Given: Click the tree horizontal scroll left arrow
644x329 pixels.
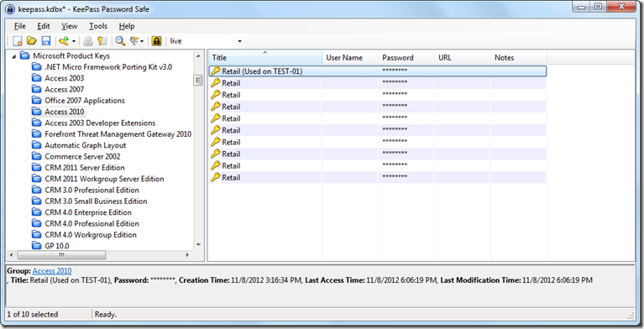Looking at the screenshot, I should [x=11, y=255].
